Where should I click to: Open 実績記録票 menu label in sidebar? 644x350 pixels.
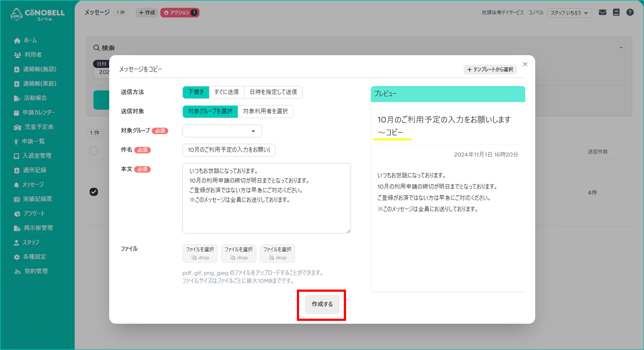click(38, 199)
